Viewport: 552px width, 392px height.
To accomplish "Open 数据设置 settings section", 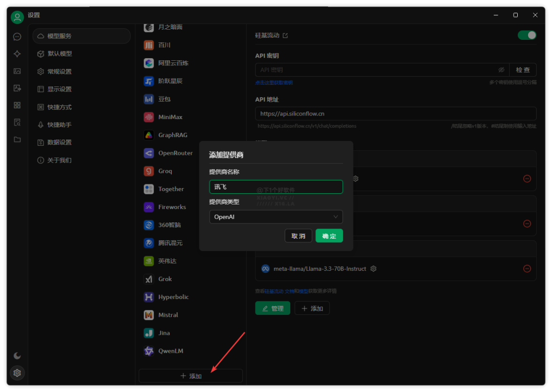I will 82,142.
